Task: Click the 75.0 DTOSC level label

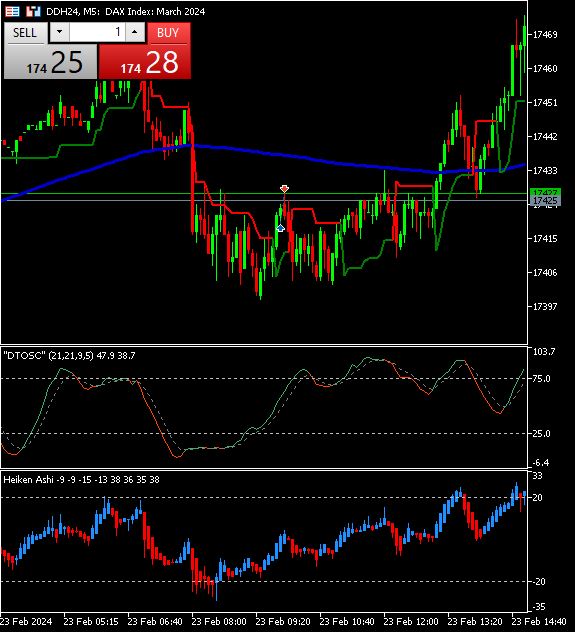Action: point(542,379)
